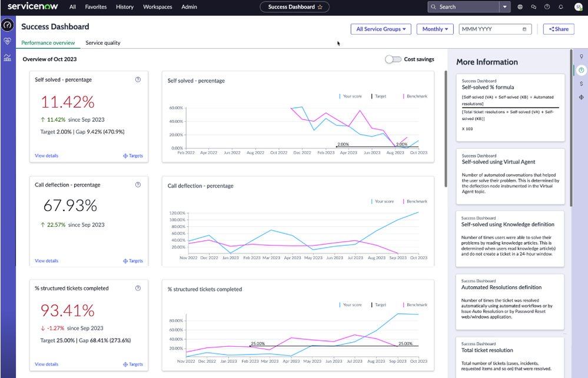The width and height of the screenshot is (588, 378).
Task: Open the health/heartbeat icon in left sidebar
Action: [7, 41]
